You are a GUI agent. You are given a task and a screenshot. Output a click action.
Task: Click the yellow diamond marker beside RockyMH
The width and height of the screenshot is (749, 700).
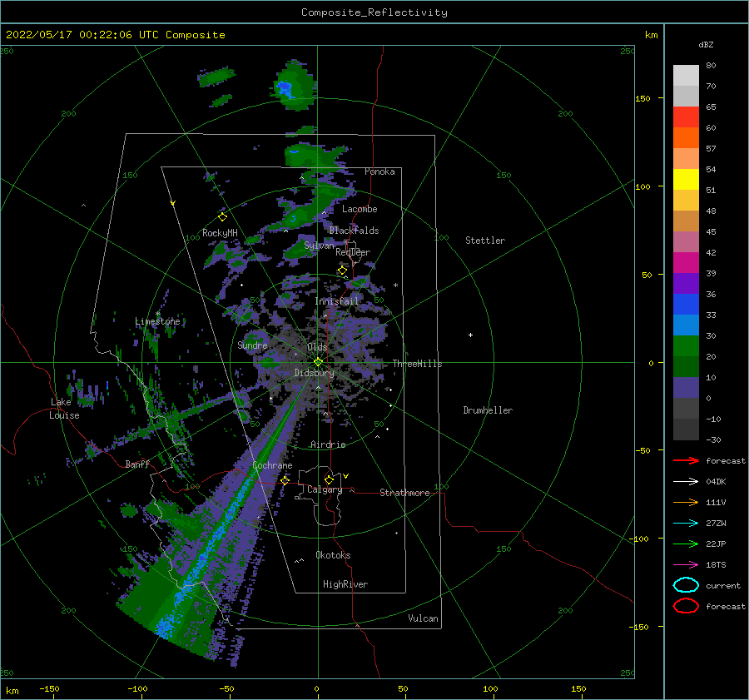(x=222, y=217)
